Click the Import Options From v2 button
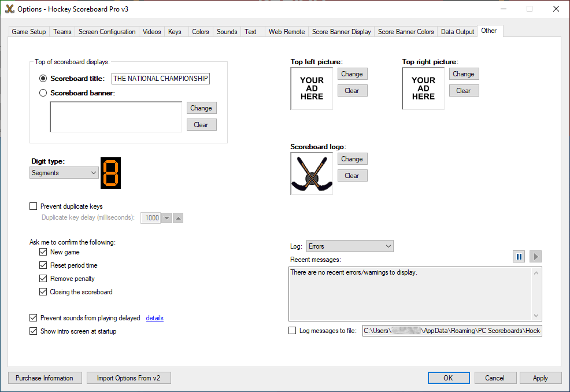This screenshot has height=392, width=570. pyautogui.click(x=129, y=378)
